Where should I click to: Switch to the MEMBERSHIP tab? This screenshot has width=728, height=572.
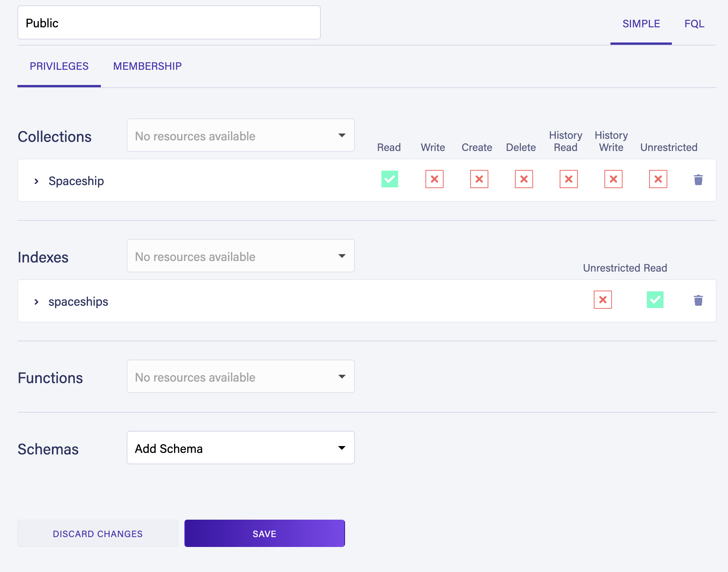tap(147, 66)
